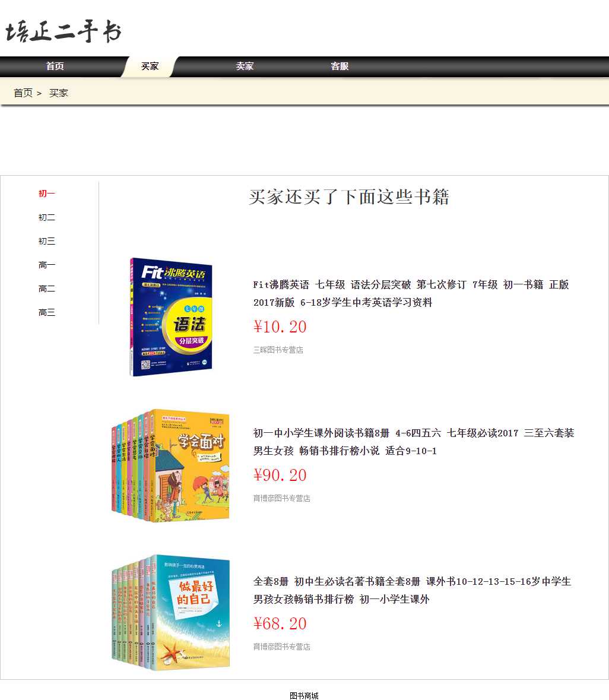609x700 pixels.
Task: Click 首页 in the breadcrumb
Action: coord(23,93)
